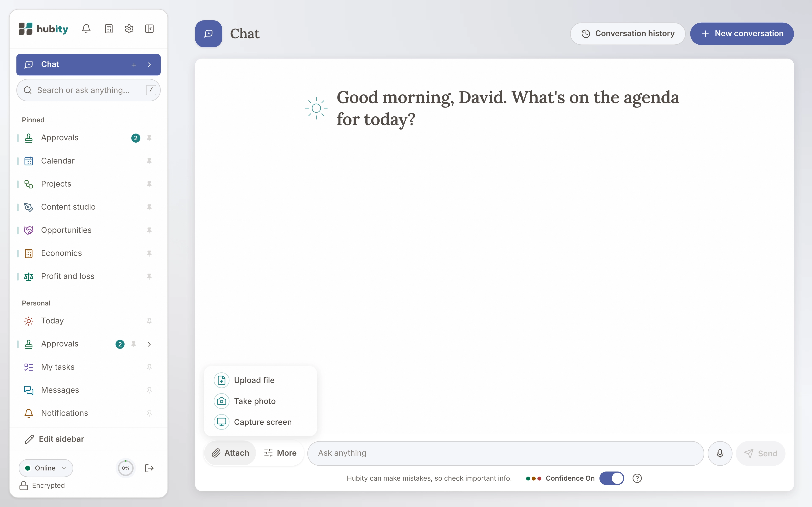Toggle the Confidence On switch

click(612, 478)
